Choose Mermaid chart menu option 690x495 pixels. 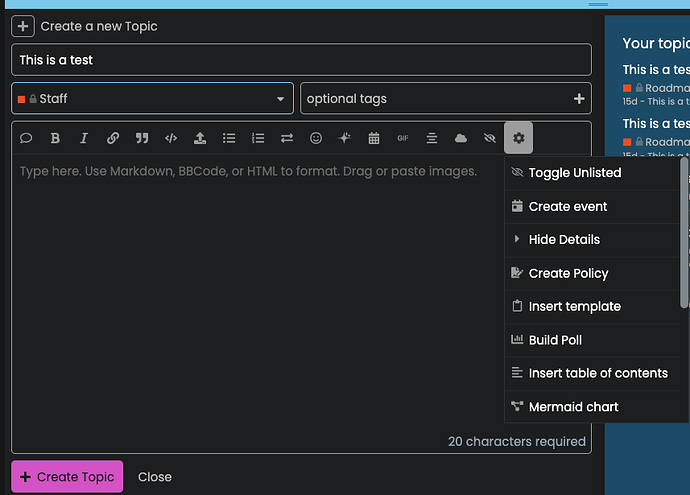click(592, 407)
